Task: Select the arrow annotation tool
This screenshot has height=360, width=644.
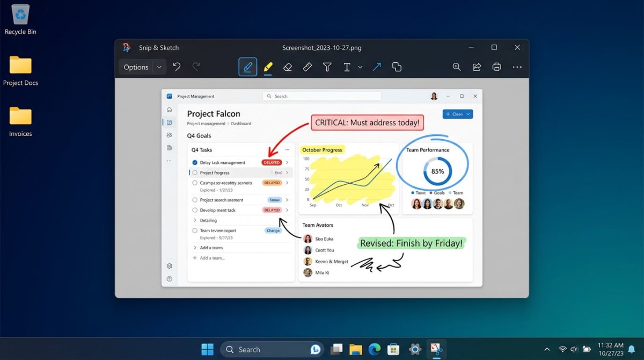Action: [x=376, y=67]
